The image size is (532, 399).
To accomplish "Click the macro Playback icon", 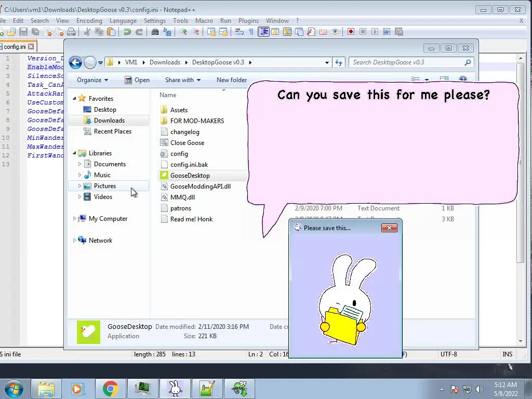I will (375, 32).
